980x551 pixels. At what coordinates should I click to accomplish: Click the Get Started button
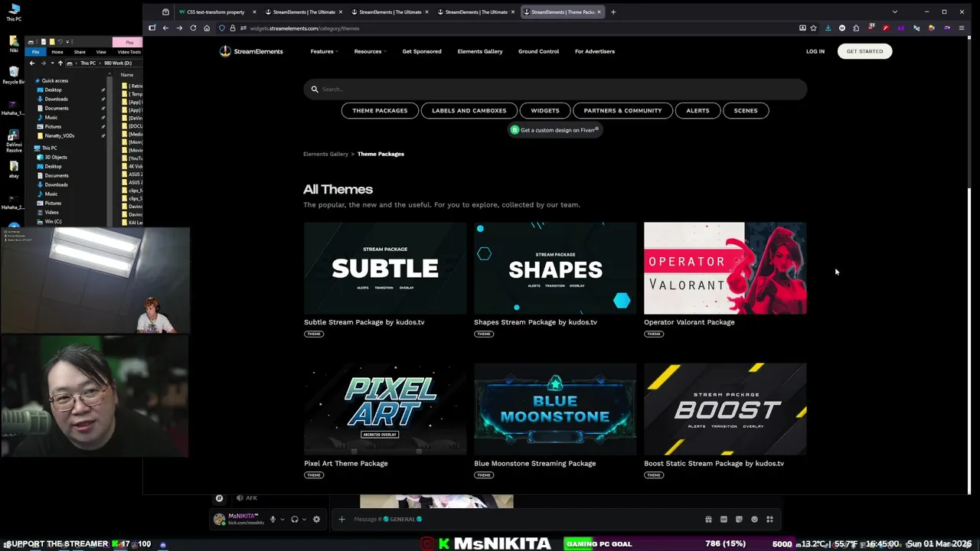864,51
